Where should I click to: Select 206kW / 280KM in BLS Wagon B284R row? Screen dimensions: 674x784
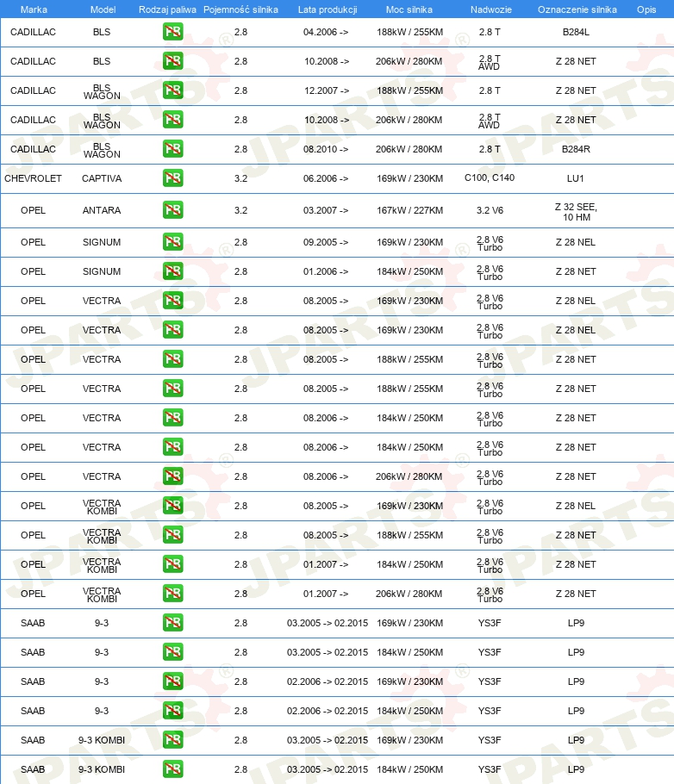click(409, 149)
